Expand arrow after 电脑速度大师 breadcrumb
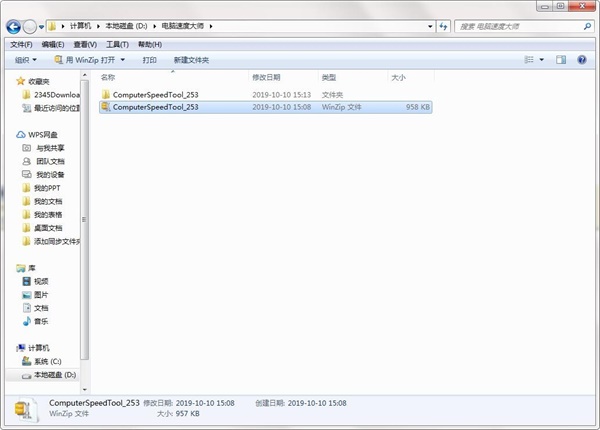This screenshot has width=600, height=430. coord(210,26)
